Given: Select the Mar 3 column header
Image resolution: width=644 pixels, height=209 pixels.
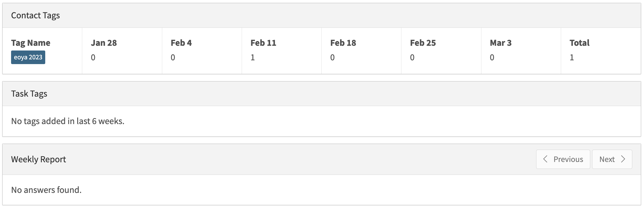Looking at the screenshot, I should coord(501,43).
